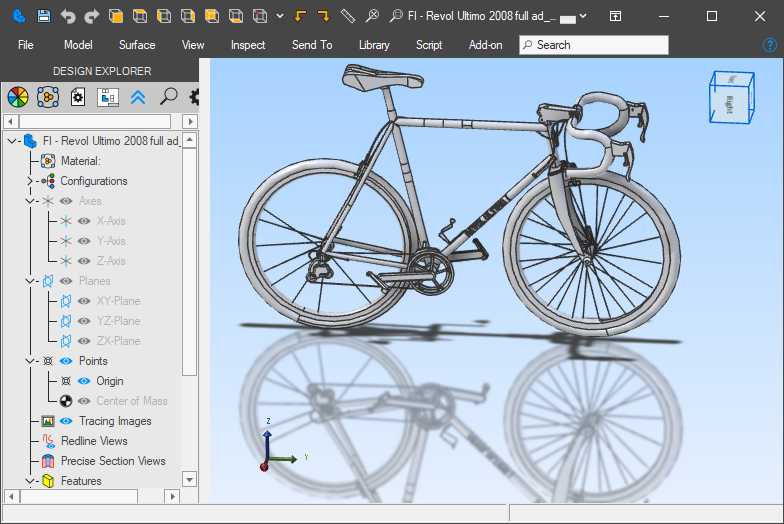
Task: Click the magnifier search icon in Design Explorer
Action: point(168,97)
